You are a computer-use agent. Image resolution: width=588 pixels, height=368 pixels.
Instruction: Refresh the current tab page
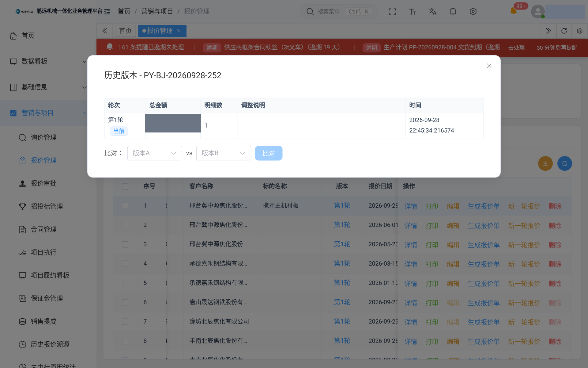(564, 31)
